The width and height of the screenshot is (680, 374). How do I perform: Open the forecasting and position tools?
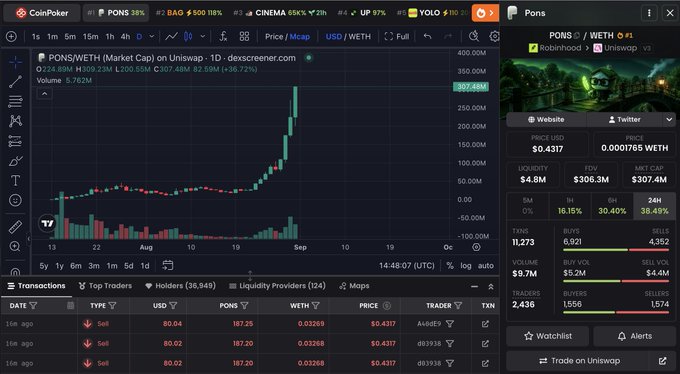point(15,141)
